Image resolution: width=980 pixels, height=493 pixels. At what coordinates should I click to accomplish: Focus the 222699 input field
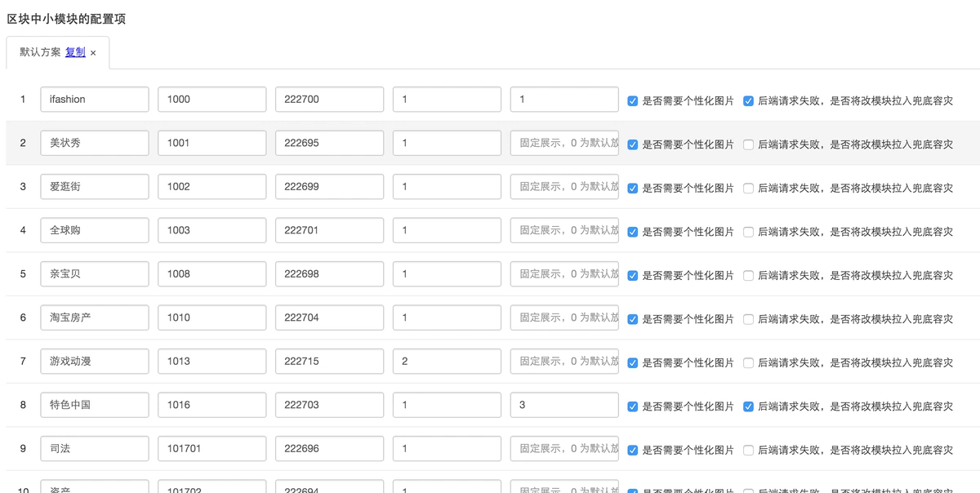tap(330, 187)
